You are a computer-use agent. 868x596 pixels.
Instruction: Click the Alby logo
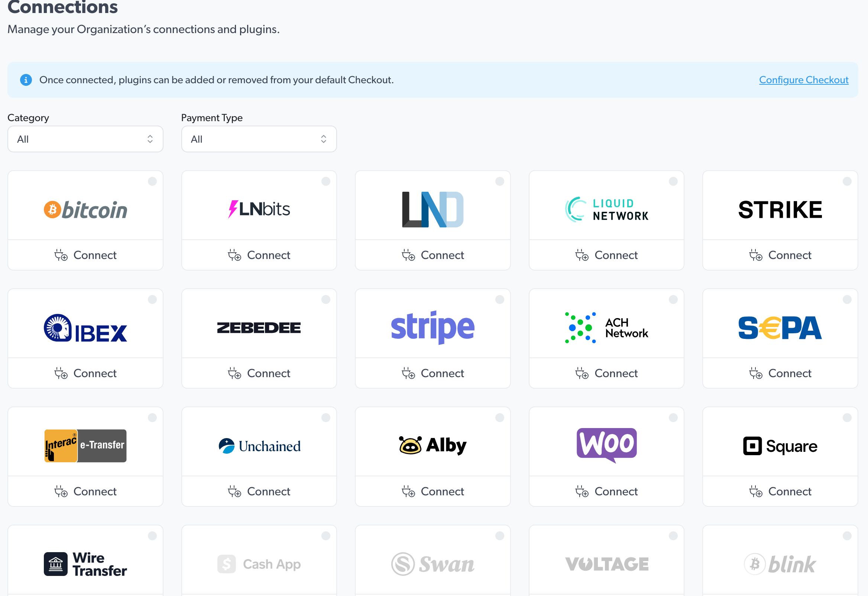[x=433, y=445]
